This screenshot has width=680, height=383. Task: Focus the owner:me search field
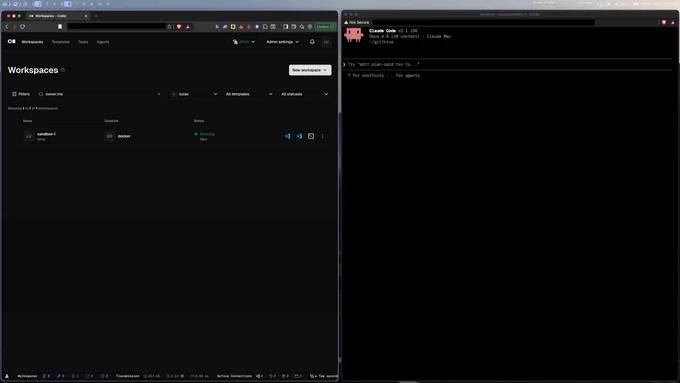tap(100, 94)
